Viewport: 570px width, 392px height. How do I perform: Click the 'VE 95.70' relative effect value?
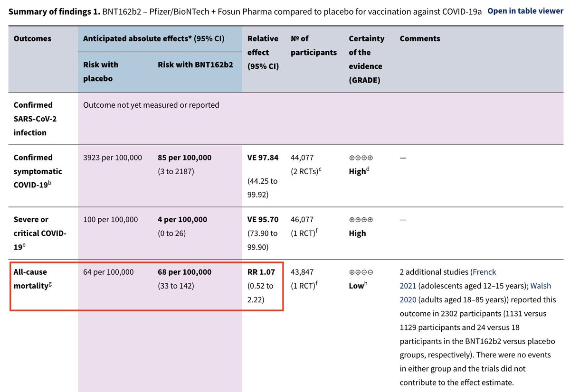coord(263,220)
